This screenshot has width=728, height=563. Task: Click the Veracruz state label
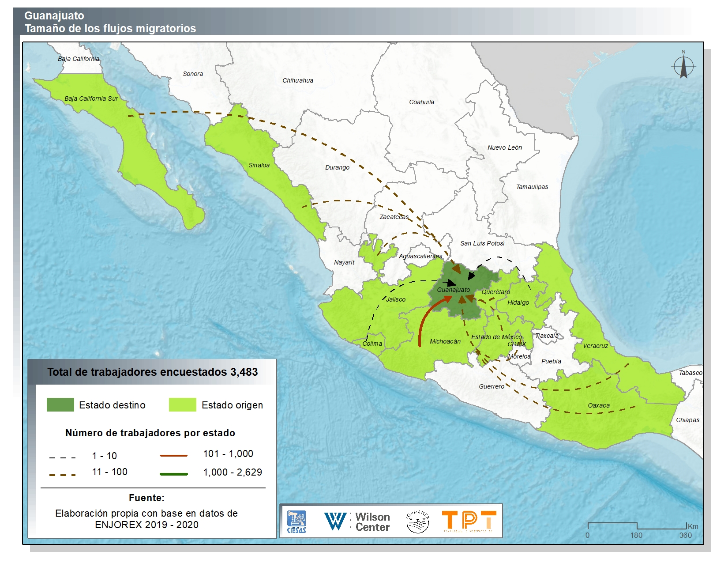(595, 346)
